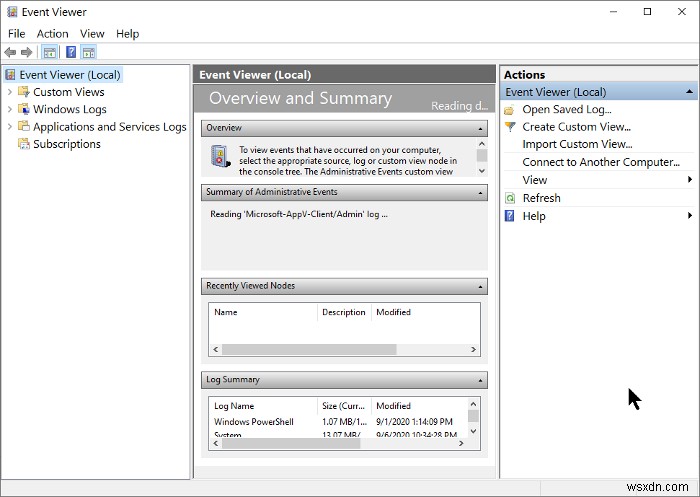Collapse the Log Summary section
This screenshot has width=700, height=497.
(481, 380)
